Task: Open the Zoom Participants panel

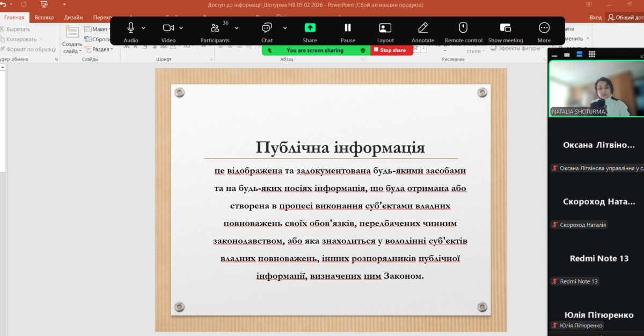Action: tap(215, 28)
